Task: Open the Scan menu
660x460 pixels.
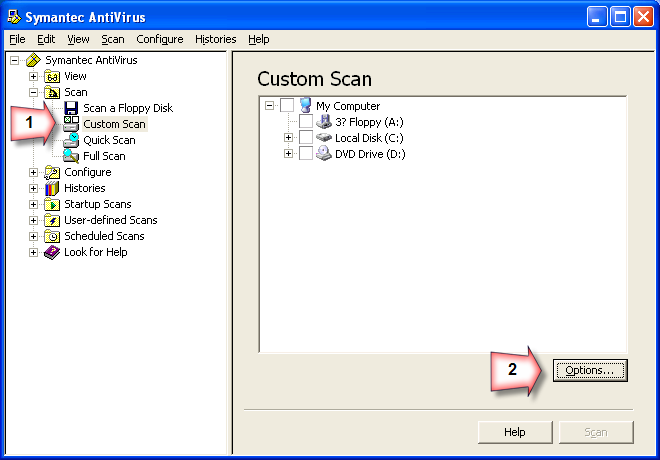Action: (113, 39)
